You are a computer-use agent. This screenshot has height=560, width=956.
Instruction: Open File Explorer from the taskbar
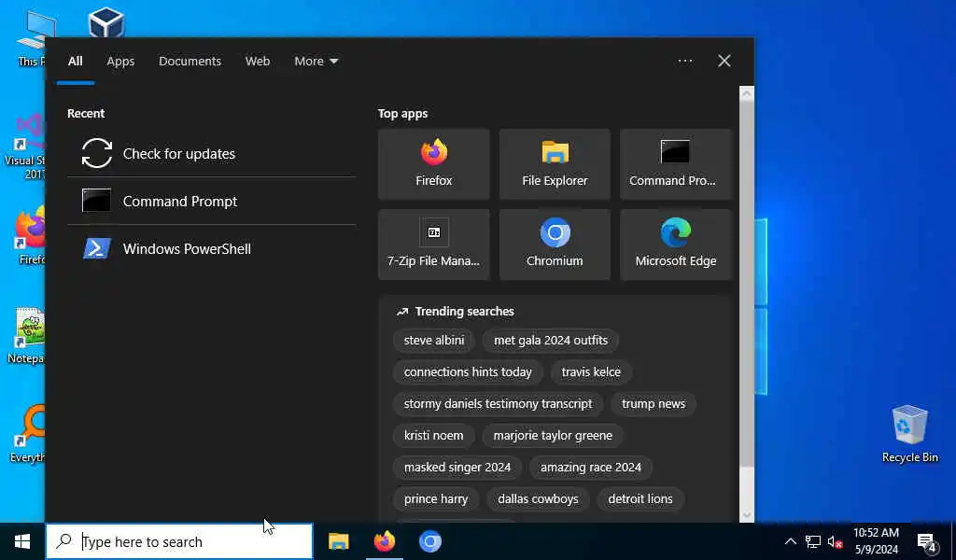point(338,541)
